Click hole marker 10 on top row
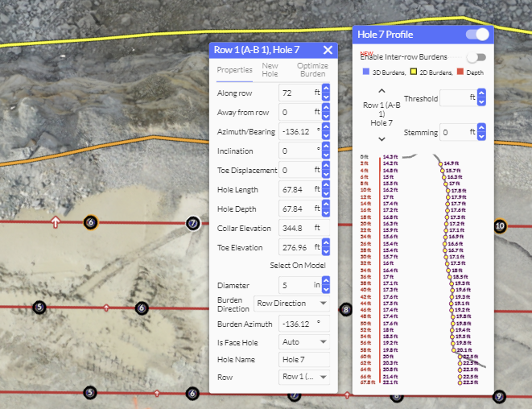Image resolution: width=532 pixels, height=409 pixels. pos(501,226)
